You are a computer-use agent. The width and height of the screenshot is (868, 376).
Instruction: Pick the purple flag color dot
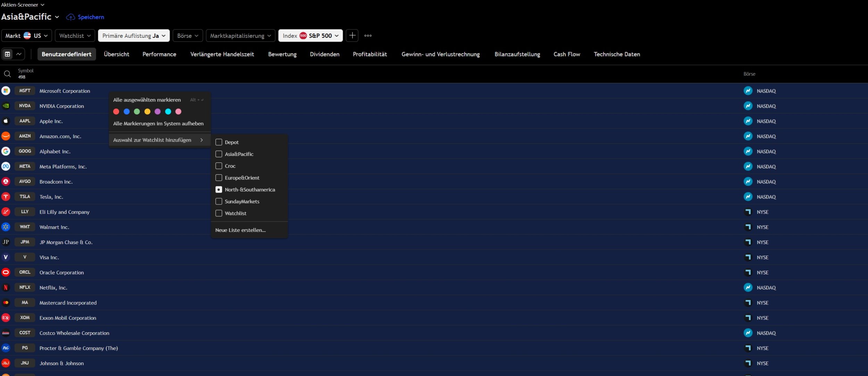tap(158, 111)
